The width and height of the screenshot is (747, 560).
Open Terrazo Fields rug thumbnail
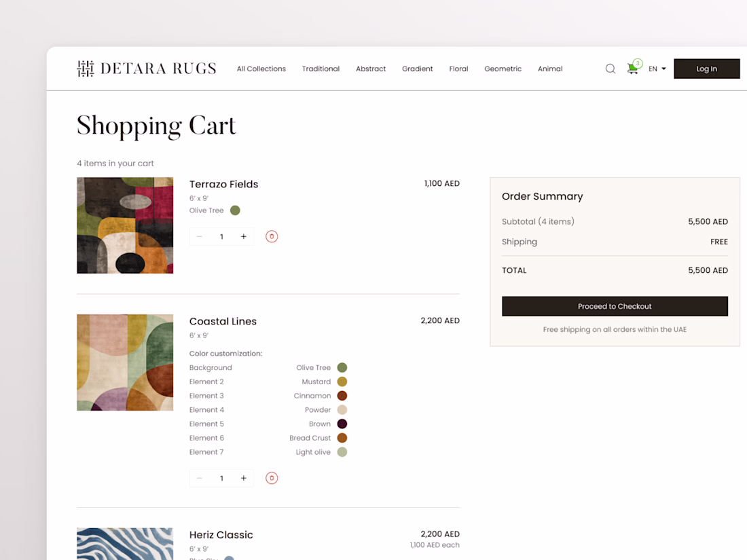(x=125, y=225)
